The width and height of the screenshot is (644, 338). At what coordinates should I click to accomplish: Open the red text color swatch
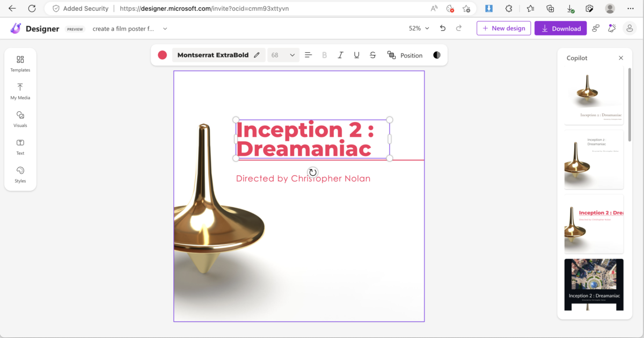point(163,55)
